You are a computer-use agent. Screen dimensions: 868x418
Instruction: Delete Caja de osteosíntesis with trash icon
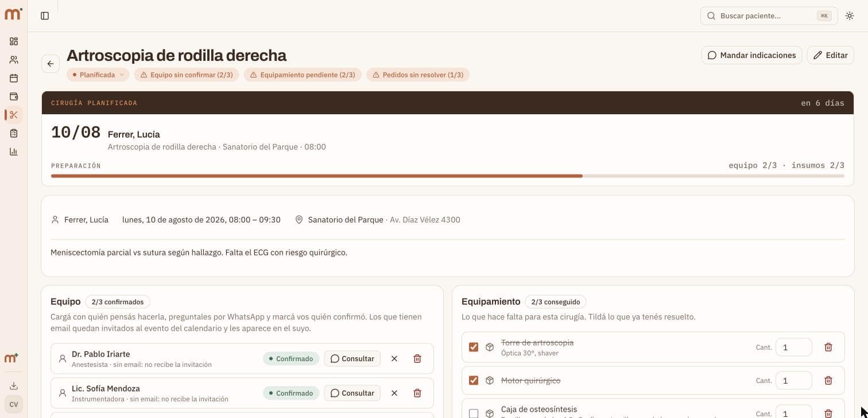coord(828,413)
